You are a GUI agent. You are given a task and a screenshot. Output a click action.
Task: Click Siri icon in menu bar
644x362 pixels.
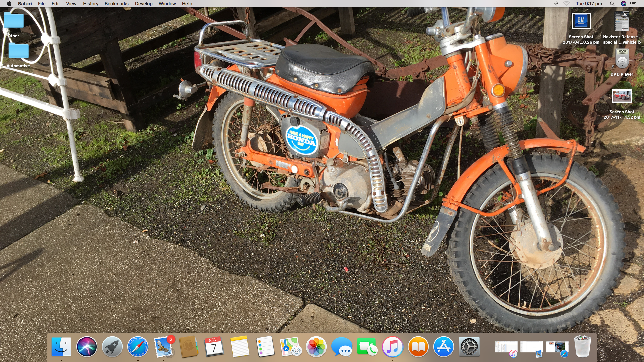pos(623,4)
